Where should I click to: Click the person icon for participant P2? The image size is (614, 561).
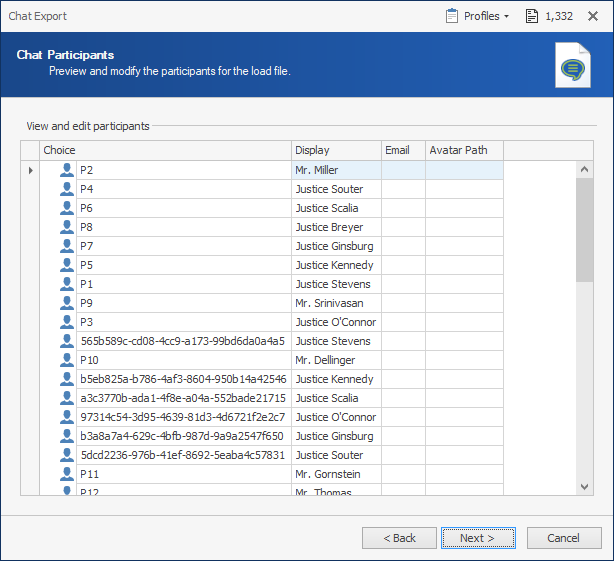(x=67, y=170)
